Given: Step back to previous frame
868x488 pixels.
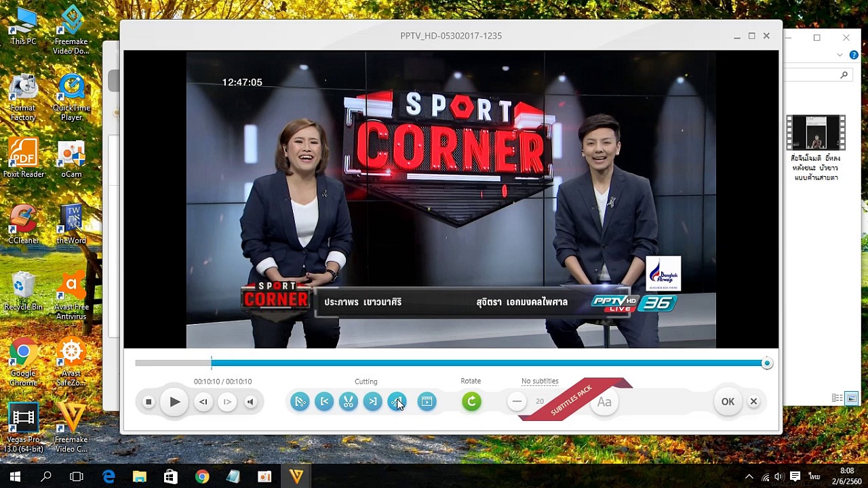Looking at the screenshot, I should (x=203, y=402).
